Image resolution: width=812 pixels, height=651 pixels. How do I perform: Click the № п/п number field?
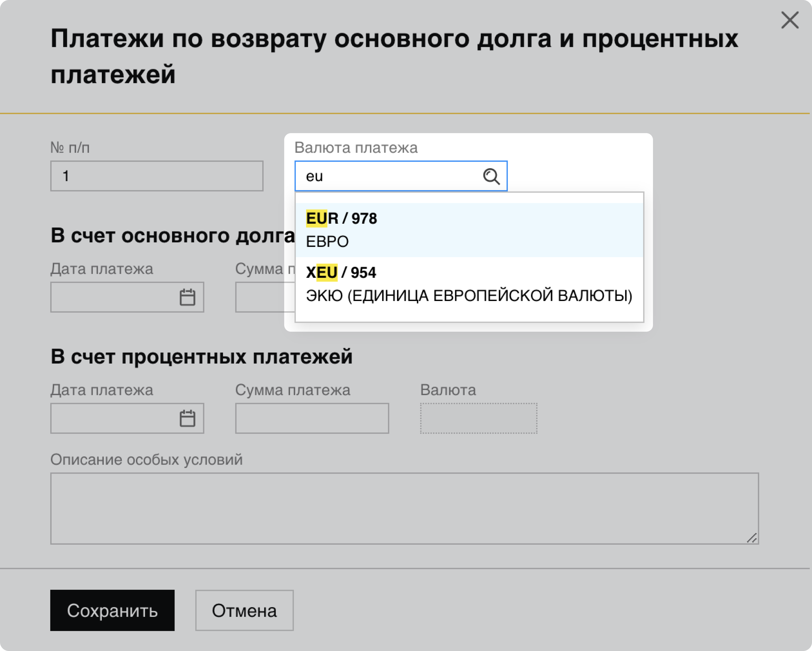pos(157,176)
